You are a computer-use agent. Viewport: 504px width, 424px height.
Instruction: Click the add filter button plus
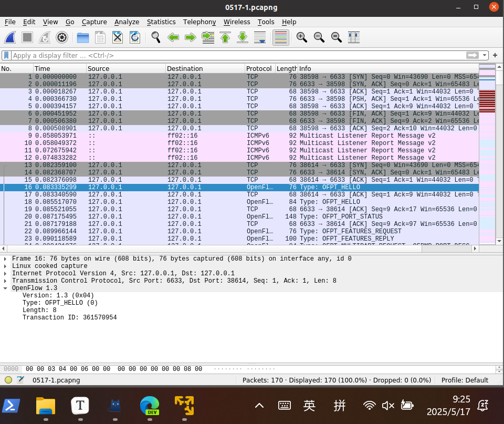495,55
